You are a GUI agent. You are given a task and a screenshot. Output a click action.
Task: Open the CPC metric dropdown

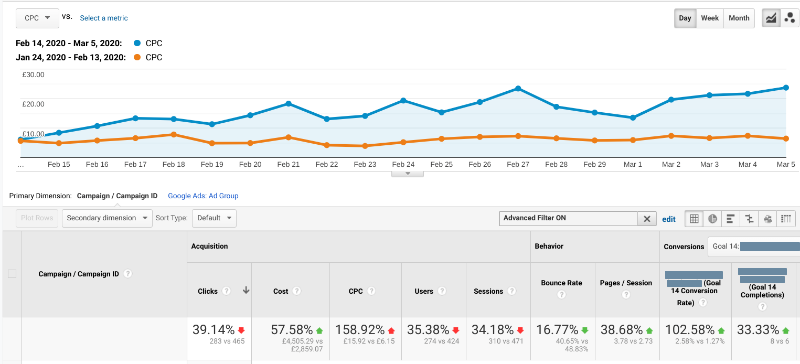point(37,18)
